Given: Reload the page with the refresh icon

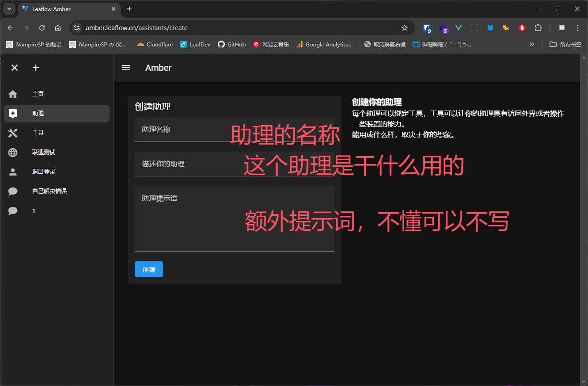Looking at the screenshot, I should pos(42,28).
